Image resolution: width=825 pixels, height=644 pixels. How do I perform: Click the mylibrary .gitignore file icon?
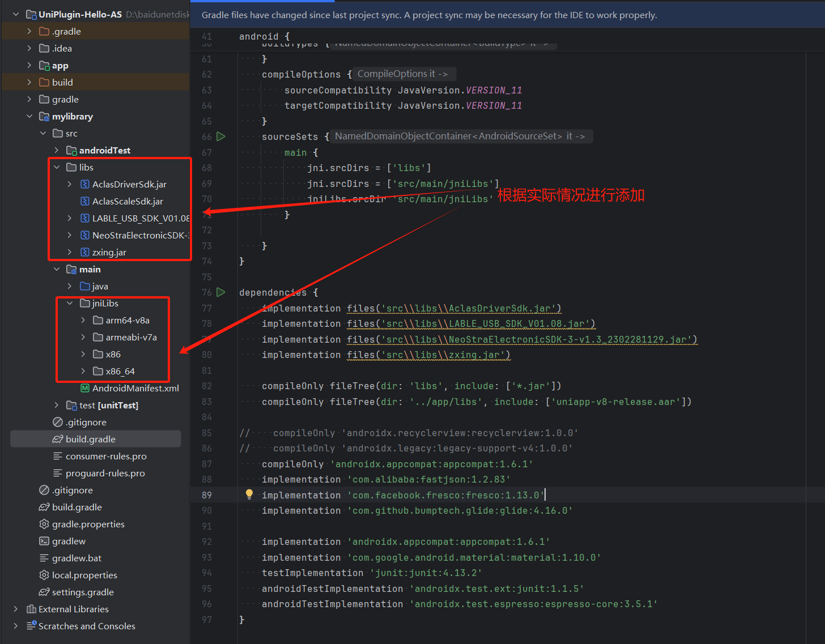pyautogui.click(x=58, y=422)
